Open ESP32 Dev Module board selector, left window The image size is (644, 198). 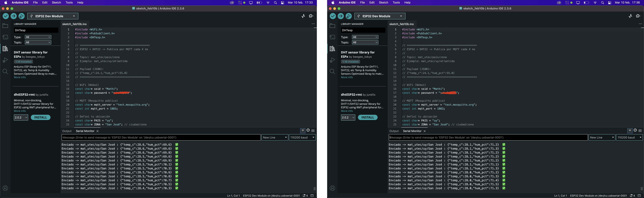[52, 16]
